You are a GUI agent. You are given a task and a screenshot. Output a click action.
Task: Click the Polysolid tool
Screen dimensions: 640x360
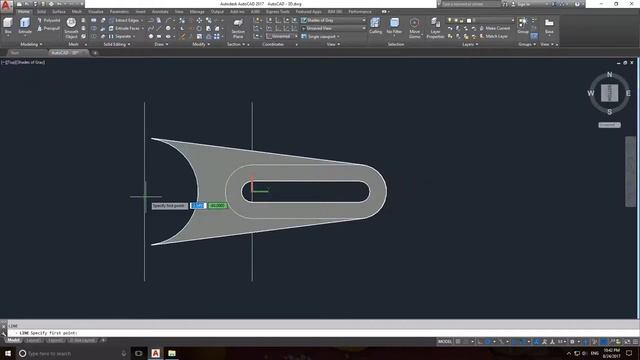tap(49, 20)
